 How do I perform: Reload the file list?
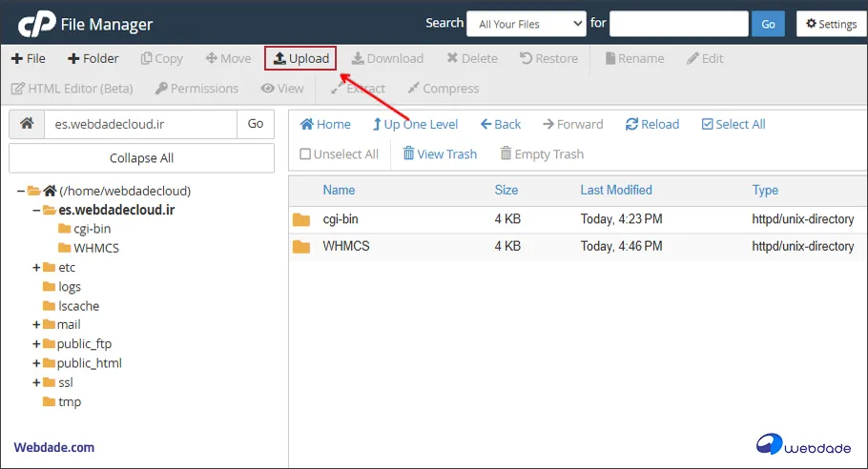tap(652, 124)
